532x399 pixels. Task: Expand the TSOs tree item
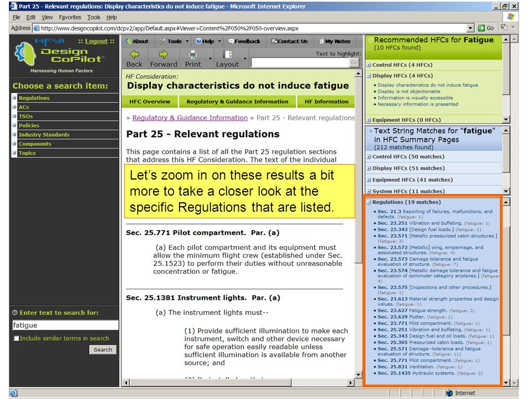14,116
